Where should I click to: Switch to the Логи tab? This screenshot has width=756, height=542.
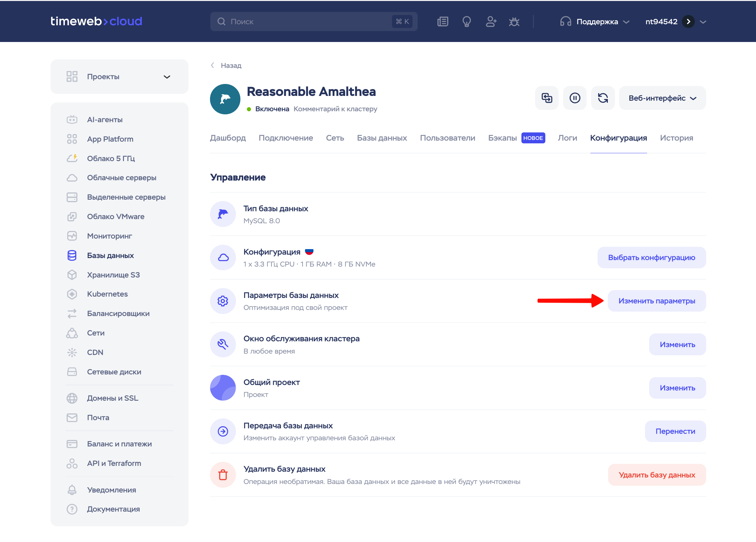(567, 138)
